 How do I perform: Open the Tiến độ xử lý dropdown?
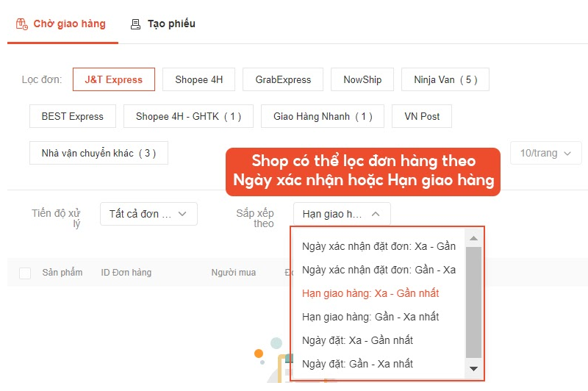click(x=148, y=214)
